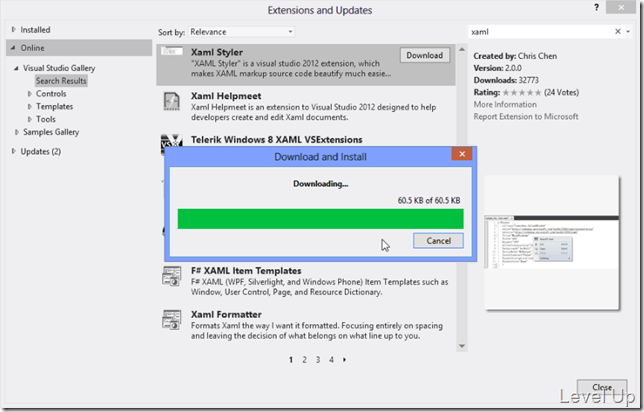Screen dimensions: 644x412
Task: Select the Xaml Helpmeet result title
Action: 226,96
